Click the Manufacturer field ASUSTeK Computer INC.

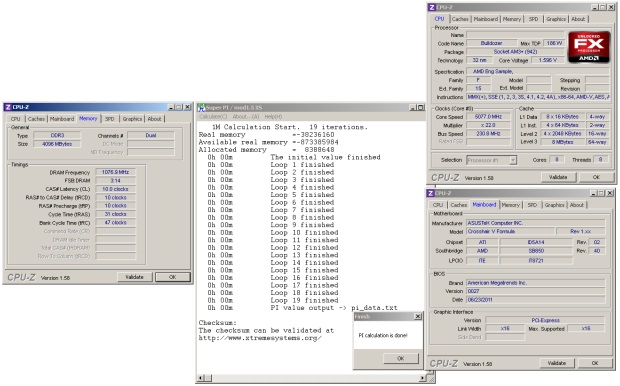coord(535,223)
